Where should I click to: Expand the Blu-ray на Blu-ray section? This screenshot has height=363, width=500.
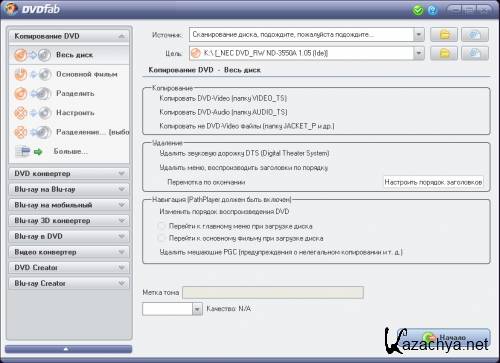click(x=69, y=189)
